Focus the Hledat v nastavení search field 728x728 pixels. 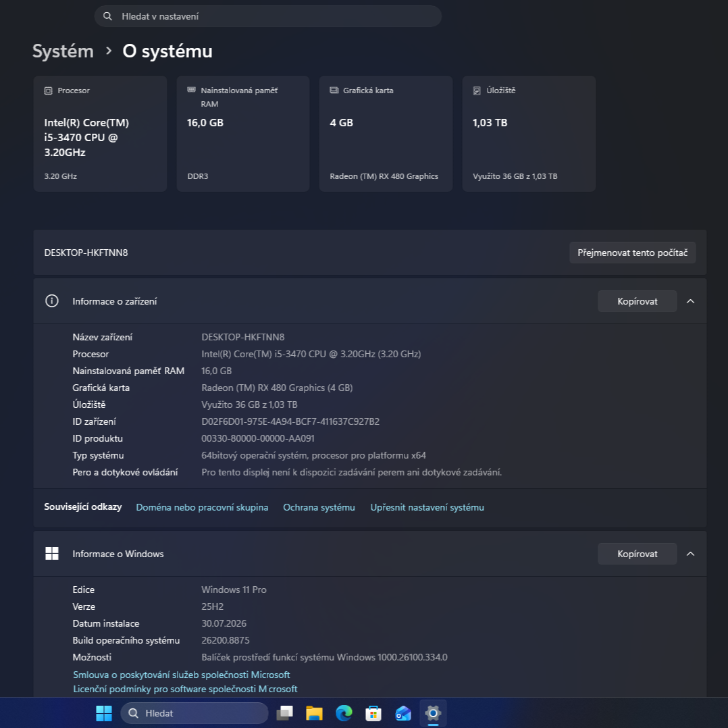[268, 16]
